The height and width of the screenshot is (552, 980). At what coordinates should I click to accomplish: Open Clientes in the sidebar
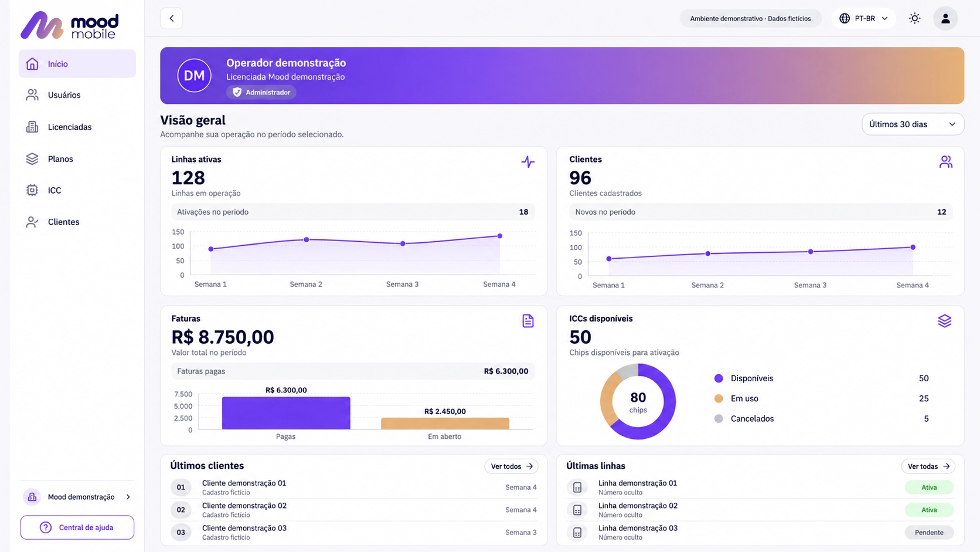click(77, 222)
